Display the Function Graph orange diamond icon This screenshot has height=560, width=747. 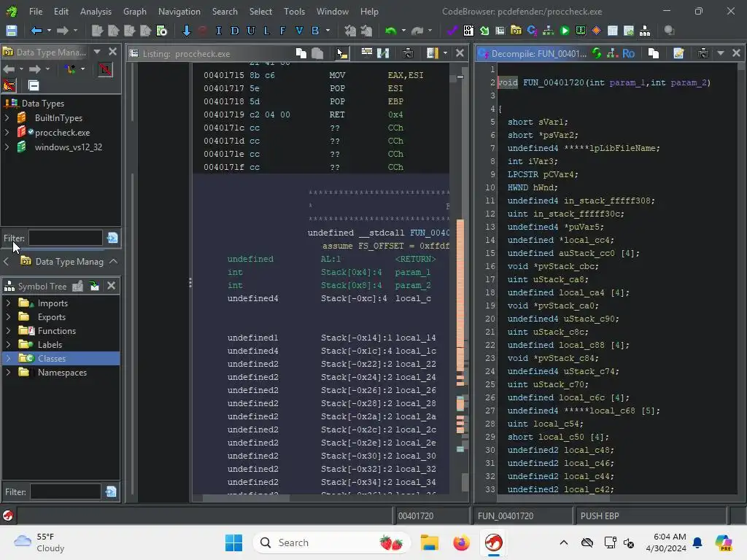(x=597, y=31)
